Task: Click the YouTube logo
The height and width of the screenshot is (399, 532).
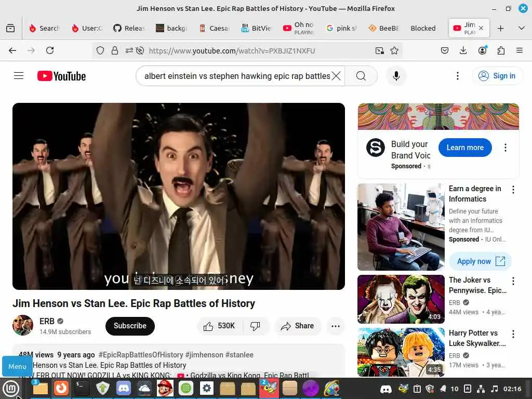Action: click(x=61, y=76)
